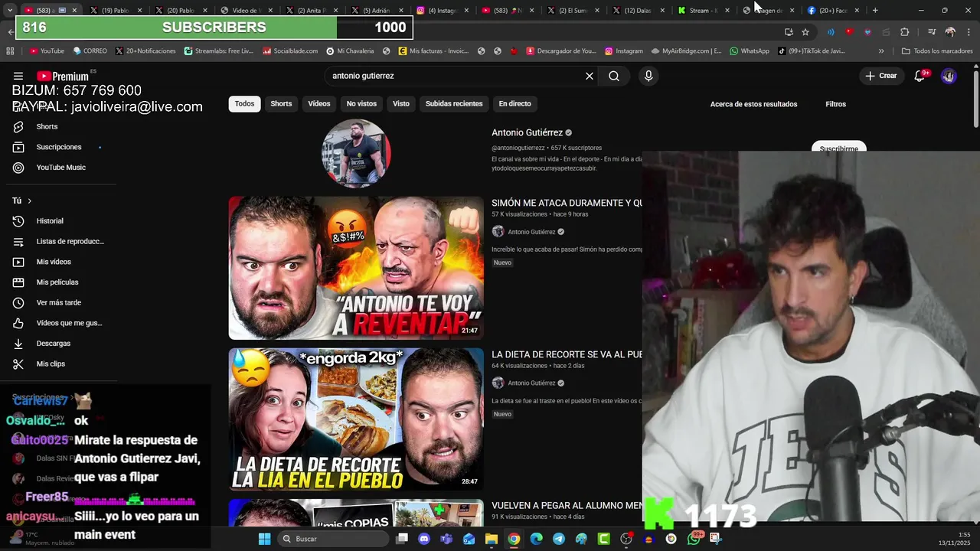Image resolution: width=980 pixels, height=551 pixels.
Task: Open the Streamlabs bookmark
Action: coord(218,51)
